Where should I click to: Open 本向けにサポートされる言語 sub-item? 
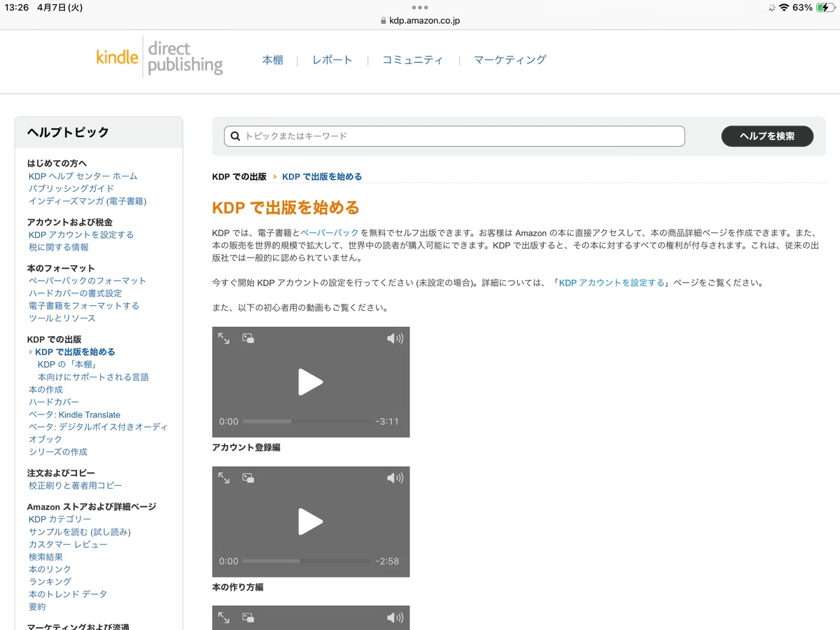pos(93,377)
